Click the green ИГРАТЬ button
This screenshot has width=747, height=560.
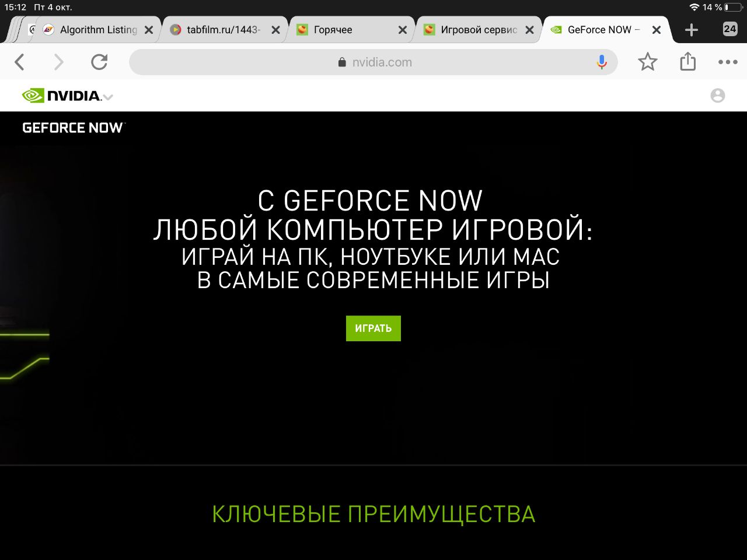373,328
